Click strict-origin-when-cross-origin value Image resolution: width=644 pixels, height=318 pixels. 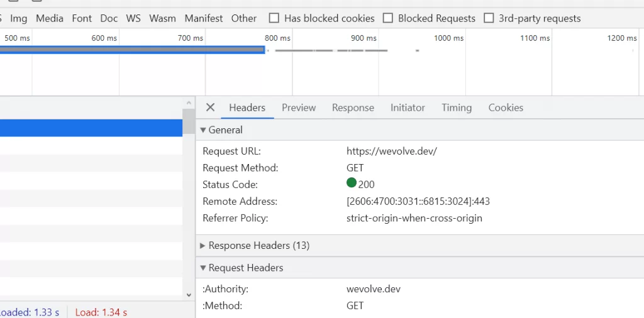pyautogui.click(x=414, y=218)
